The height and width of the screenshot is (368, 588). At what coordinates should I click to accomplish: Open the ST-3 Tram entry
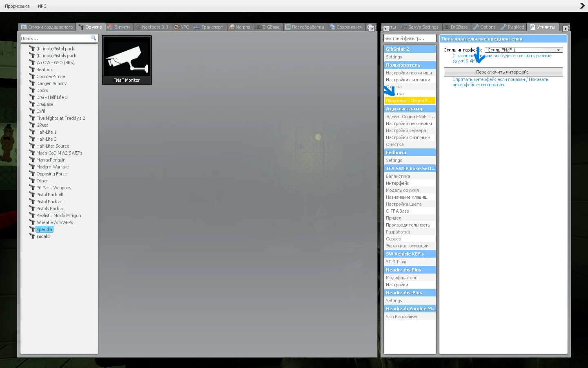(410, 262)
